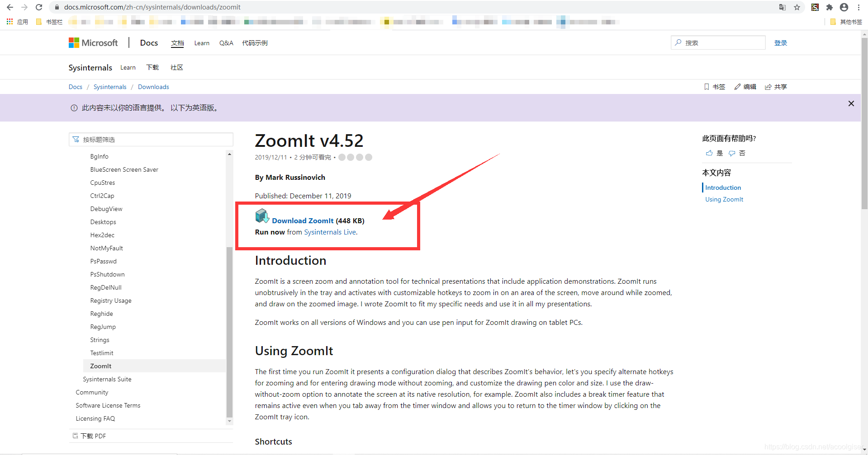The width and height of the screenshot is (868, 455).
Task: Click the Sysinternals Live link
Action: 330,232
